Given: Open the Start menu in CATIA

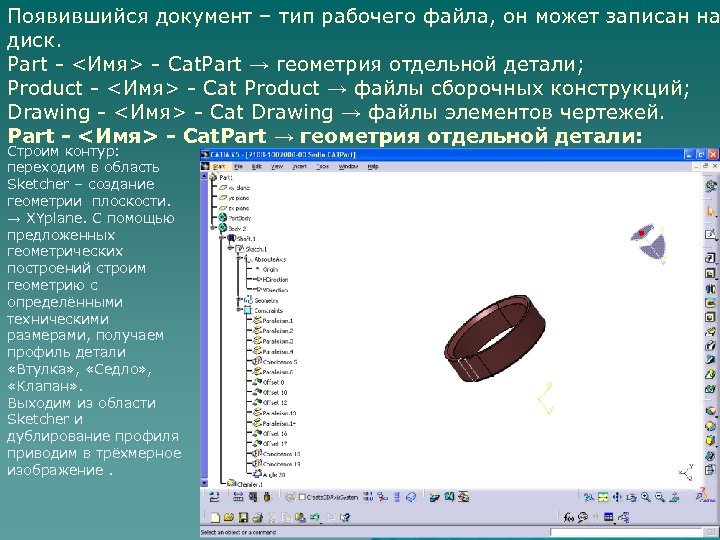Looking at the screenshot, I should 219,166.
